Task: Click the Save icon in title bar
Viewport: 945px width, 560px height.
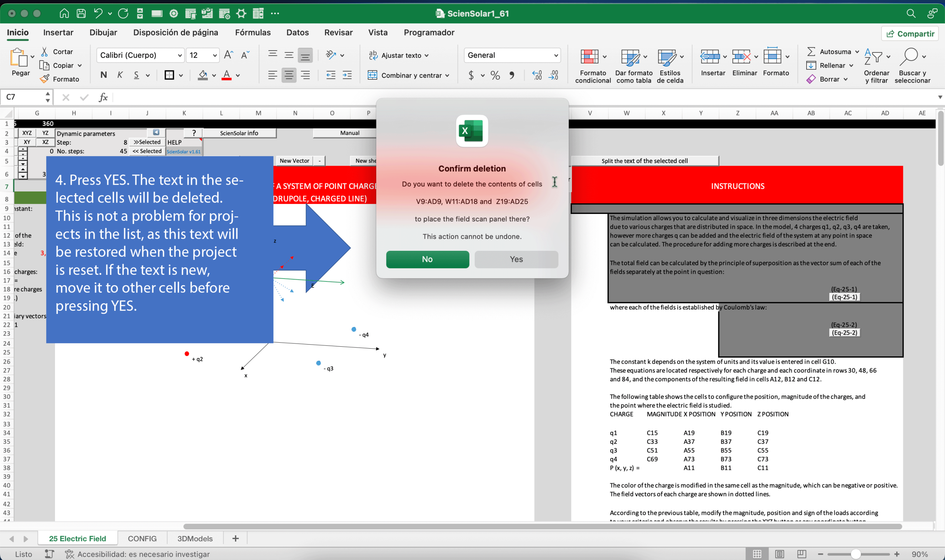Action: pos(81,14)
